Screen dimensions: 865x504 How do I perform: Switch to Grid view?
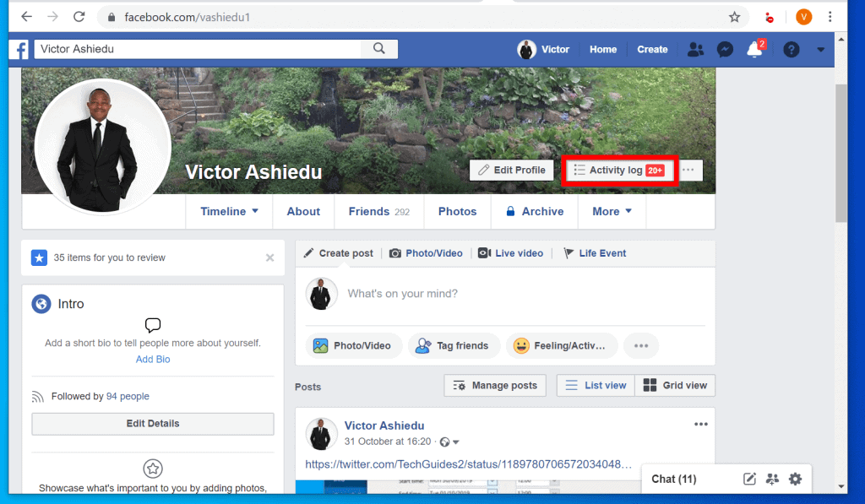(675, 386)
